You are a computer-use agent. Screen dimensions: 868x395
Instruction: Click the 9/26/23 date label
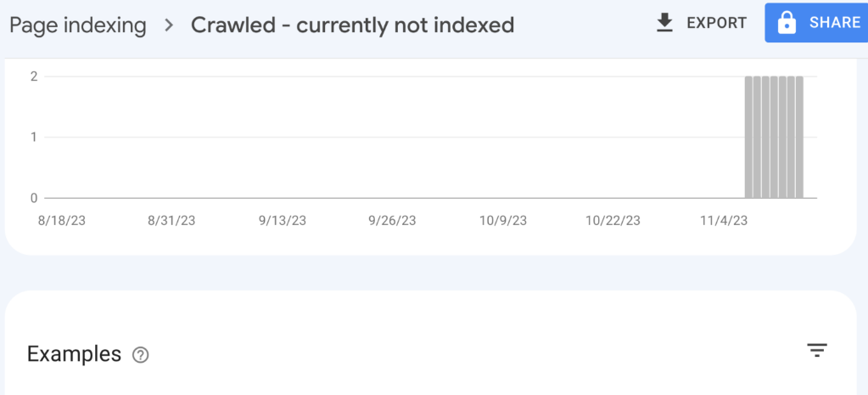pos(392,221)
